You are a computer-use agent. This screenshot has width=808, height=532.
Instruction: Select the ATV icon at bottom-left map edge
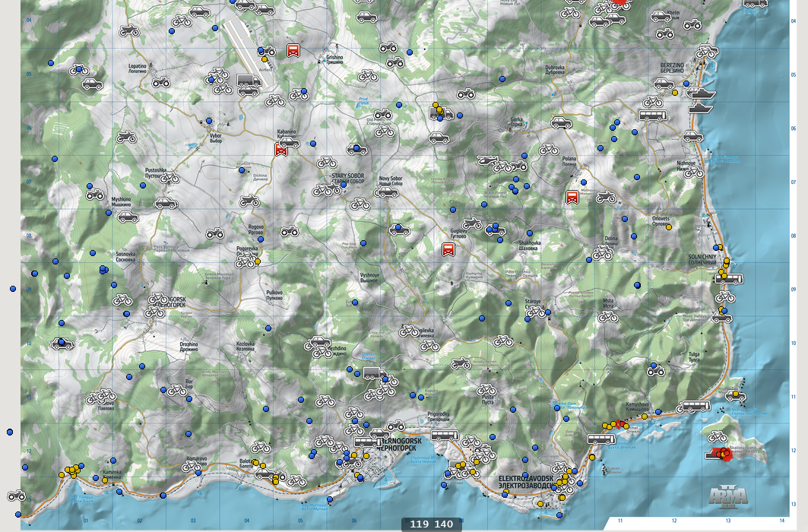[17, 496]
